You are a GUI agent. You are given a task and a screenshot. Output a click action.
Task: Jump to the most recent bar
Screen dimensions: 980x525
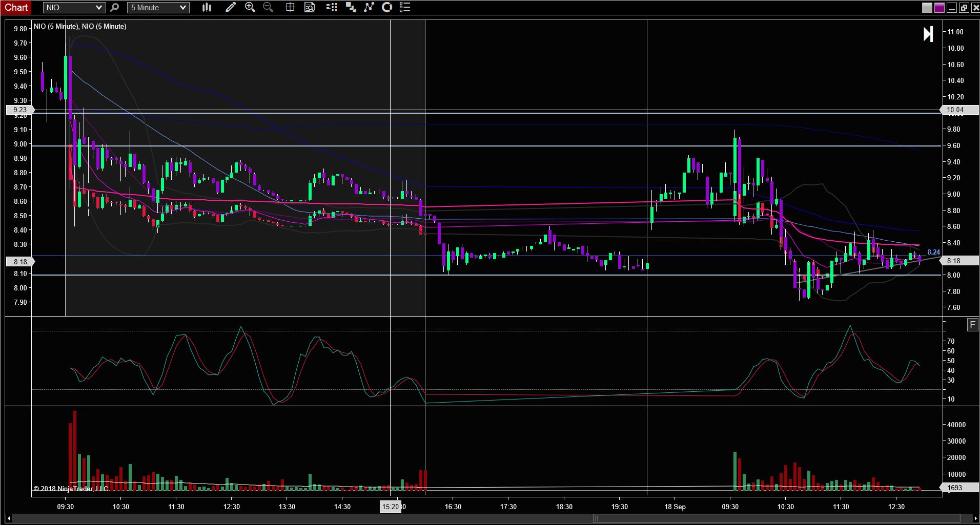[928, 34]
